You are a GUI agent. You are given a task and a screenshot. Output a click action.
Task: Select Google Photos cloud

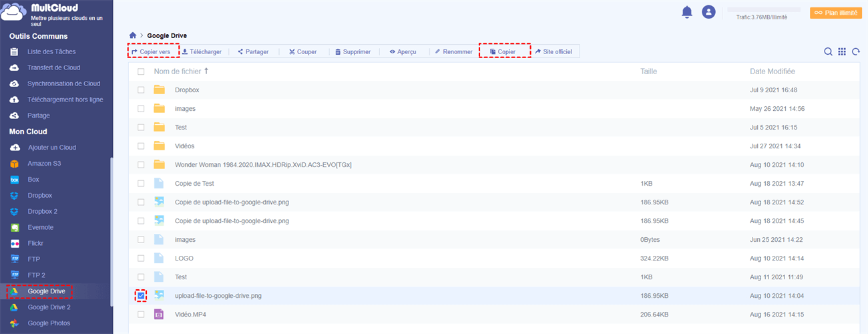(49, 323)
